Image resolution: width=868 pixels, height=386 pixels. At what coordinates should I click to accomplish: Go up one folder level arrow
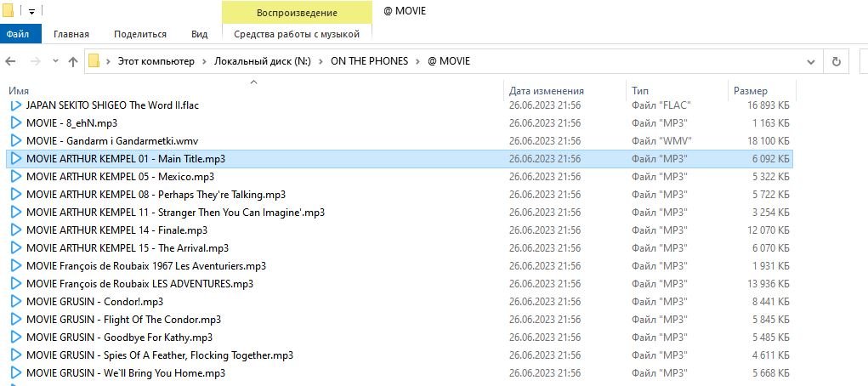[72, 61]
